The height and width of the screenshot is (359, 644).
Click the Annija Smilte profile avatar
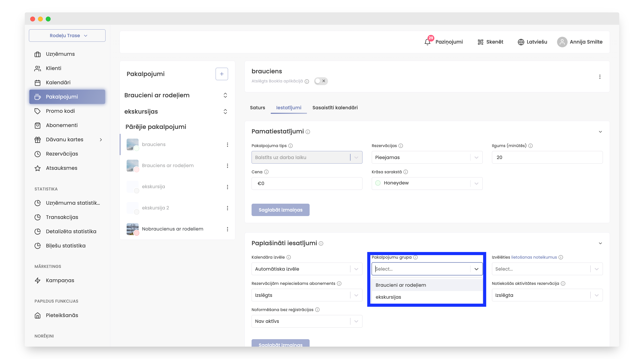[562, 42]
